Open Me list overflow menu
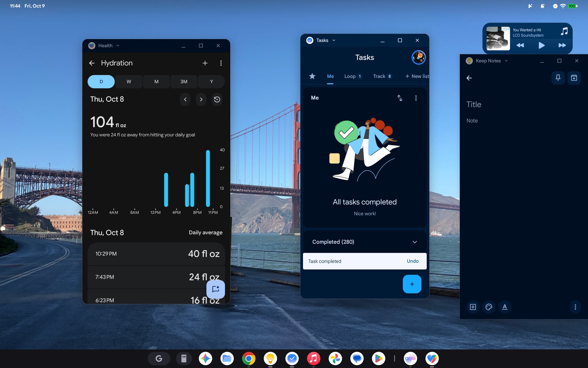588x368 pixels. [416, 98]
